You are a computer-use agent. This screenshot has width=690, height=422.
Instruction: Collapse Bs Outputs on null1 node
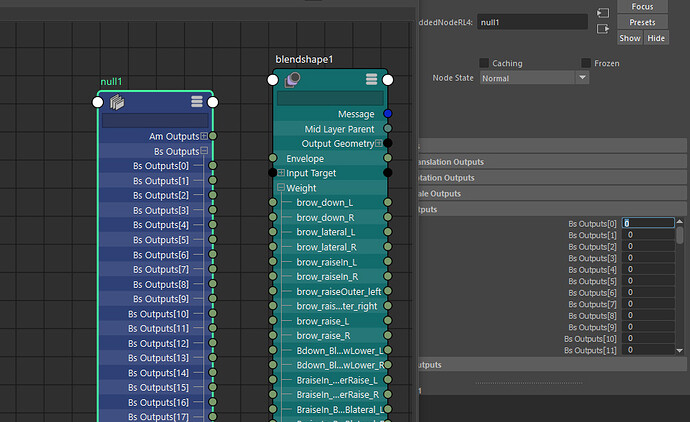point(204,151)
